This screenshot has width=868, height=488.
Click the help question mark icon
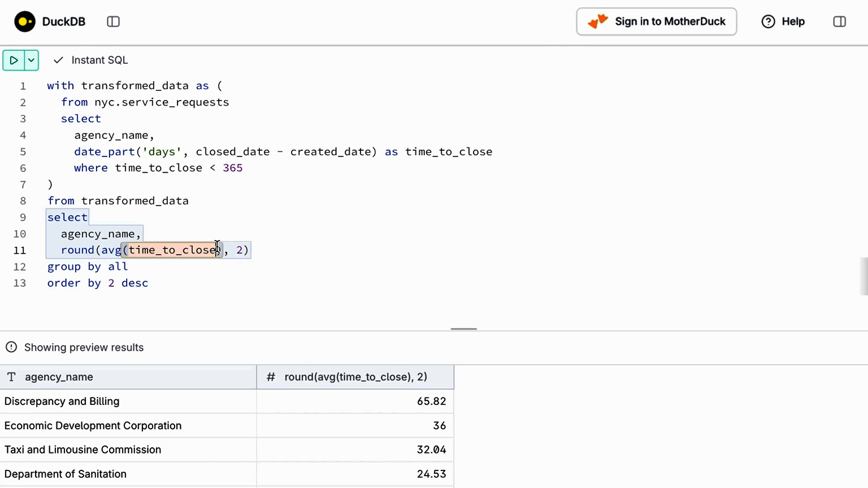pyautogui.click(x=768, y=21)
